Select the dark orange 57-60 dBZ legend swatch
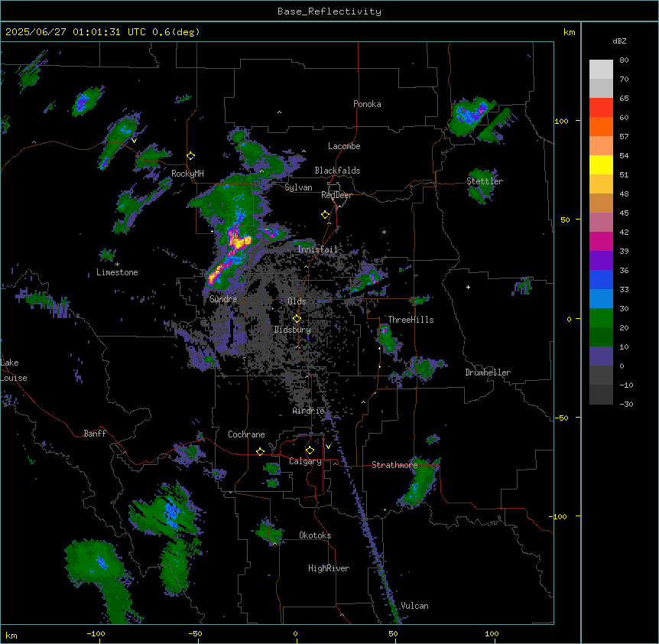659x644 pixels. 601,126
